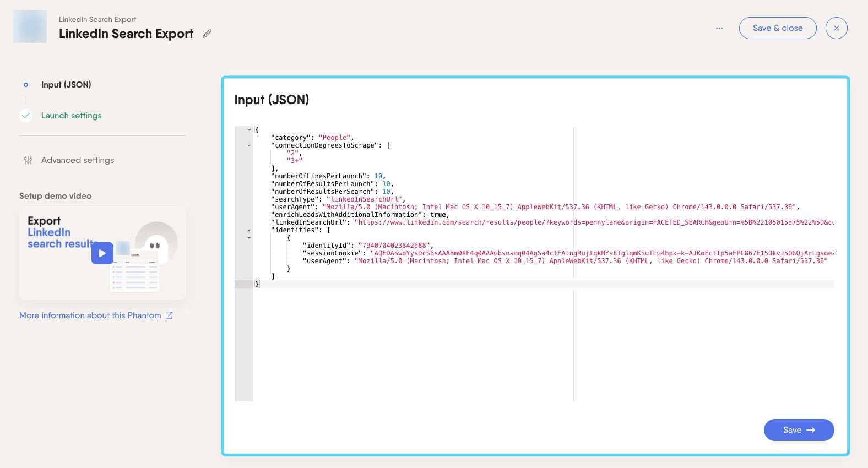
Task: Collapse the identity object fold arrow
Action: tap(249, 238)
